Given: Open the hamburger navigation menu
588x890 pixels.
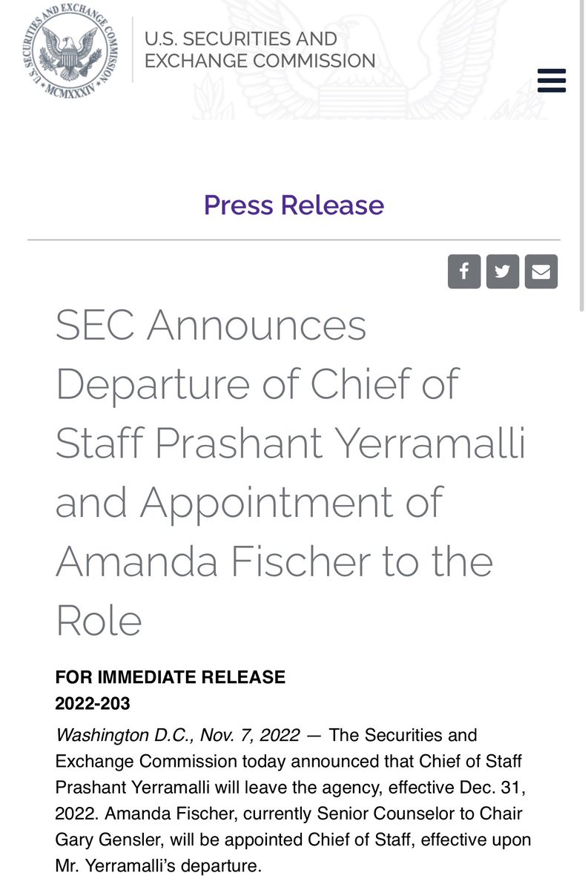Looking at the screenshot, I should coord(552,80).
